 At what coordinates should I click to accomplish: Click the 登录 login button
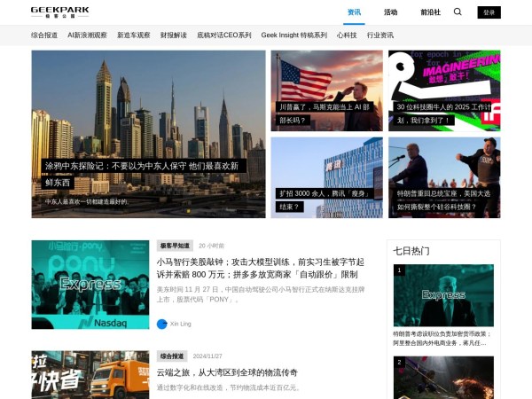pyautogui.click(x=489, y=12)
